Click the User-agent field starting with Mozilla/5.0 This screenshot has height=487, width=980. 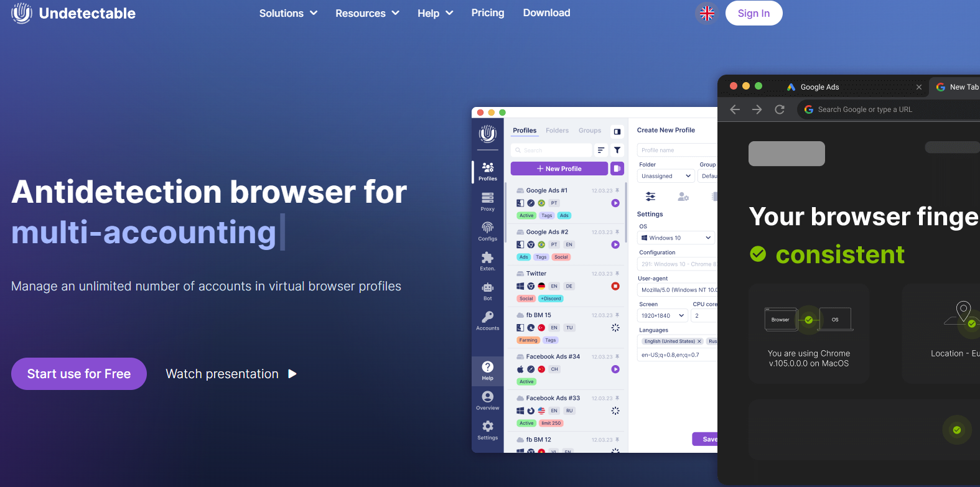click(x=678, y=290)
